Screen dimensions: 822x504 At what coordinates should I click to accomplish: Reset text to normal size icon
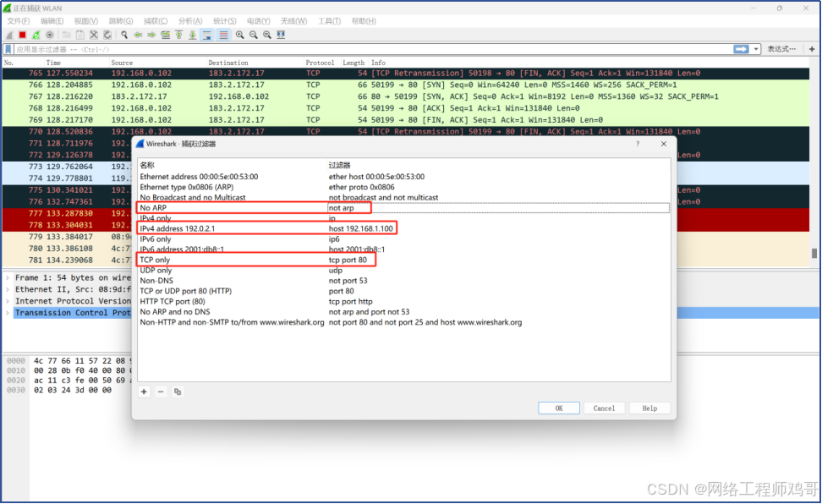click(267, 36)
